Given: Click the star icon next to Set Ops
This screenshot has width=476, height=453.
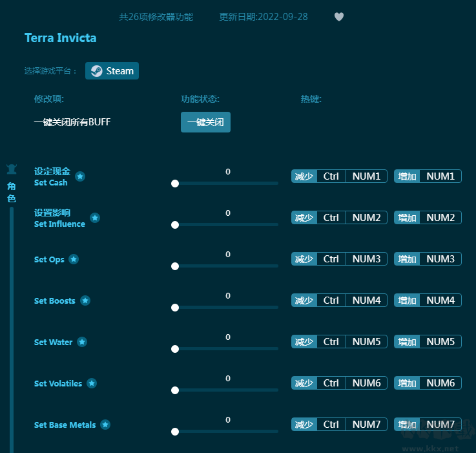Looking at the screenshot, I should click(x=74, y=259).
